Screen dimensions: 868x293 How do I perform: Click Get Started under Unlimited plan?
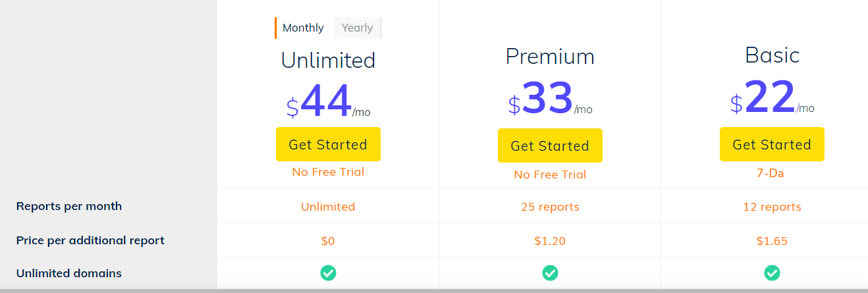(x=328, y=144)
